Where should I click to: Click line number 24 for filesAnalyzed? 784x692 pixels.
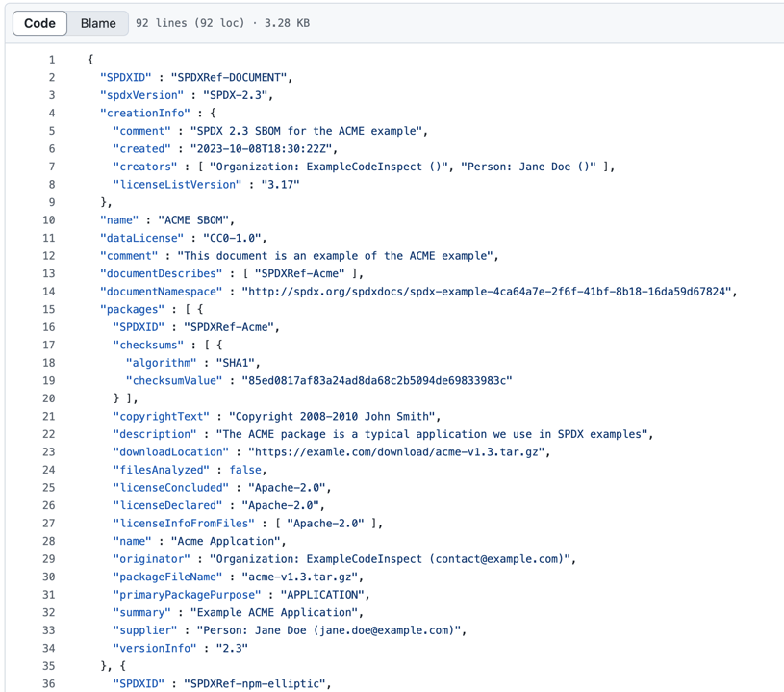click(49, 470)
